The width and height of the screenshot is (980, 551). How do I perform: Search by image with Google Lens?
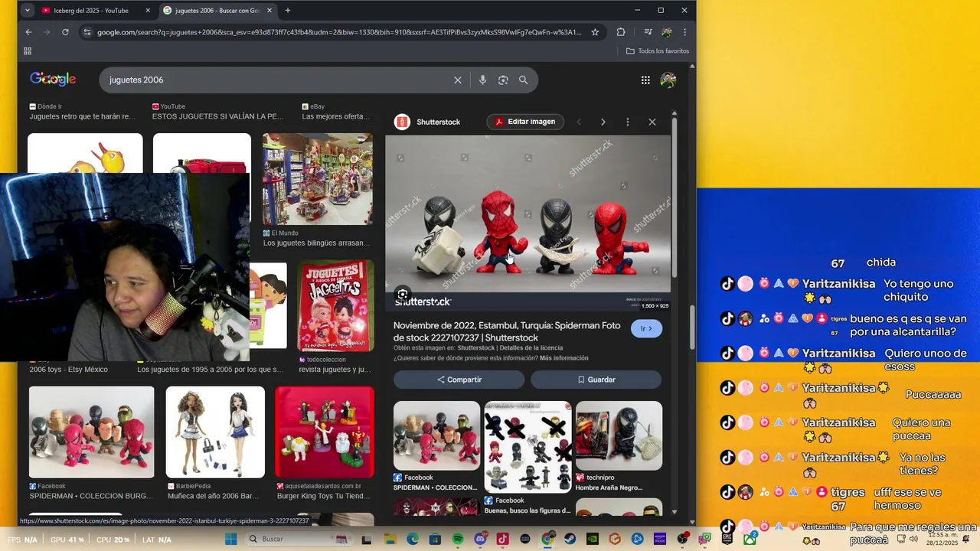point(503,80)
